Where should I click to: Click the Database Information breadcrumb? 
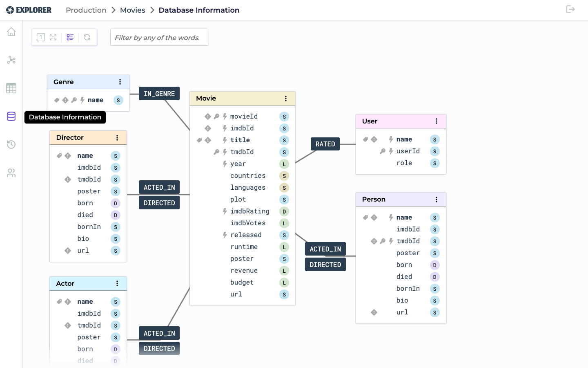[x=199, y=10]
